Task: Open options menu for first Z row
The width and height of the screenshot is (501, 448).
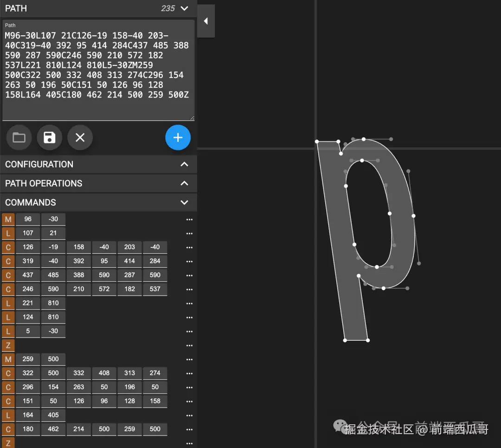Action: (x=189, y=345)
